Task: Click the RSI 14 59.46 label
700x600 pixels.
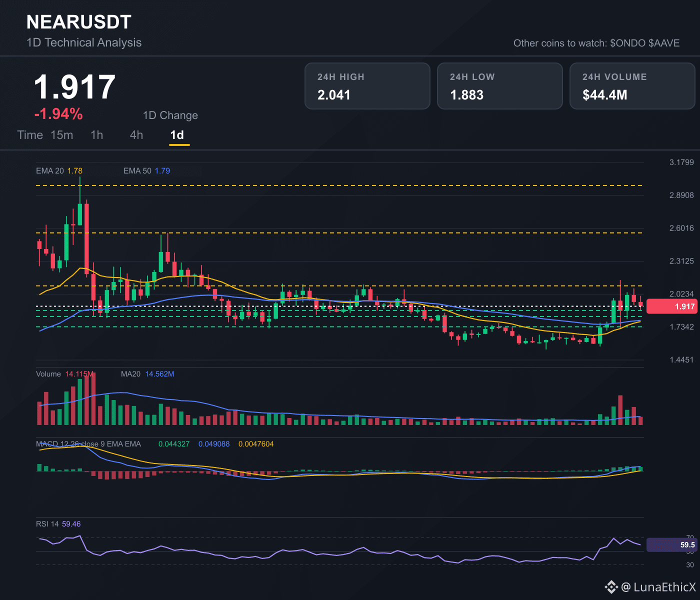Action: (x=58, y=524)
